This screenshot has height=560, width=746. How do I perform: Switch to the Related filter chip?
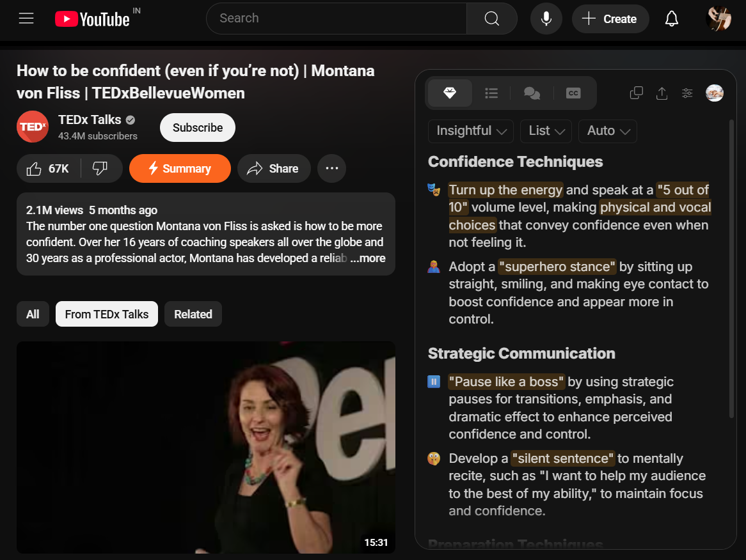click(193, 314)
